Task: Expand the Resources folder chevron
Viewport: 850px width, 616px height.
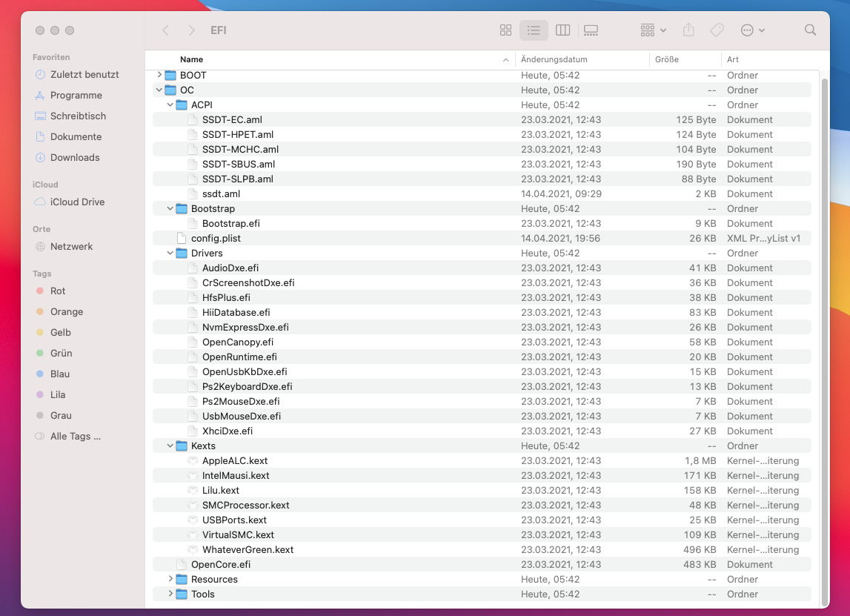Action: click(x=170, y=579)
